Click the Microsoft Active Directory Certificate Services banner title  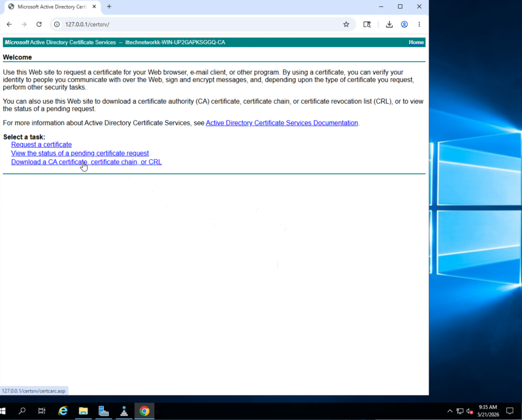pyautogui.click(x=60, y=42)
